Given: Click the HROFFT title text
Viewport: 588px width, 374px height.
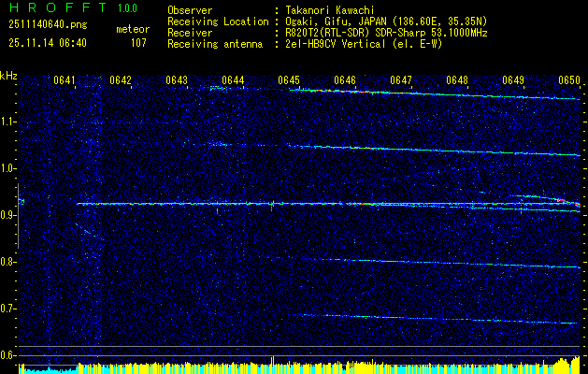Looking at the screenshot, I should [x=58, y=7].
